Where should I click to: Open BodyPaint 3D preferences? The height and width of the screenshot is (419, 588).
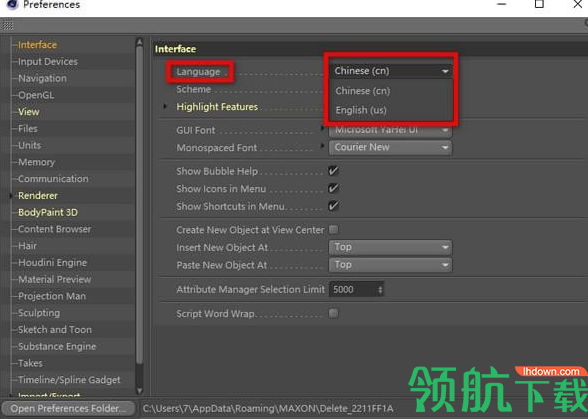click(x=48, y=212)
